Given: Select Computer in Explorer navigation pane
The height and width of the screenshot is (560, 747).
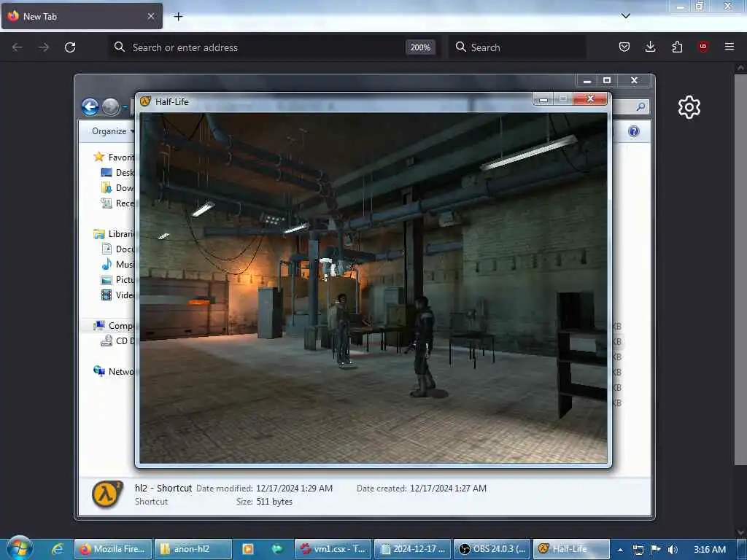Looking at the screenshot, I should (115, 326).
